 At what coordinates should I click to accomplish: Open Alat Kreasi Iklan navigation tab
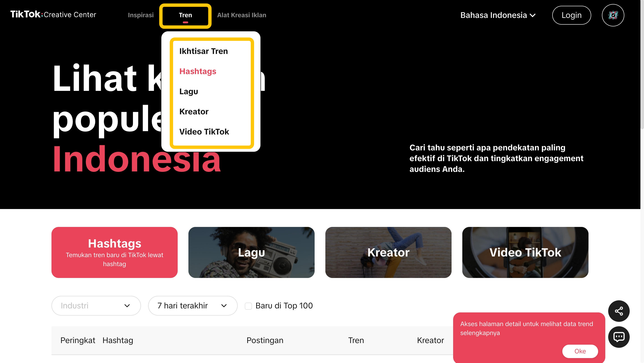point(241,15)
